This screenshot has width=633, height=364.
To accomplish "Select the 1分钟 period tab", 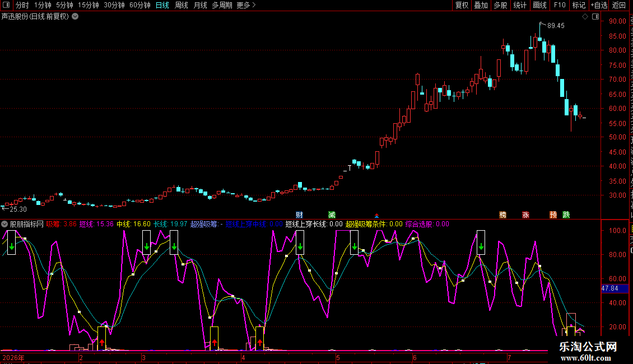I will point(43,5).
